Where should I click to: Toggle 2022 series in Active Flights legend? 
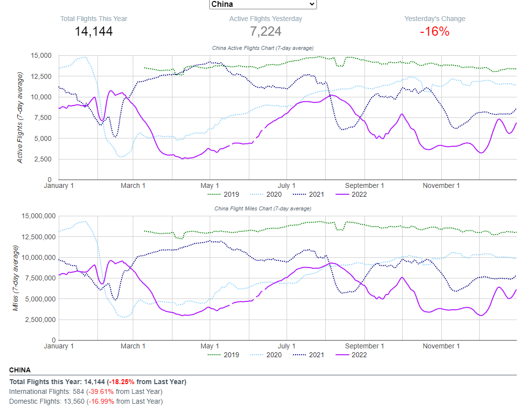351,194
